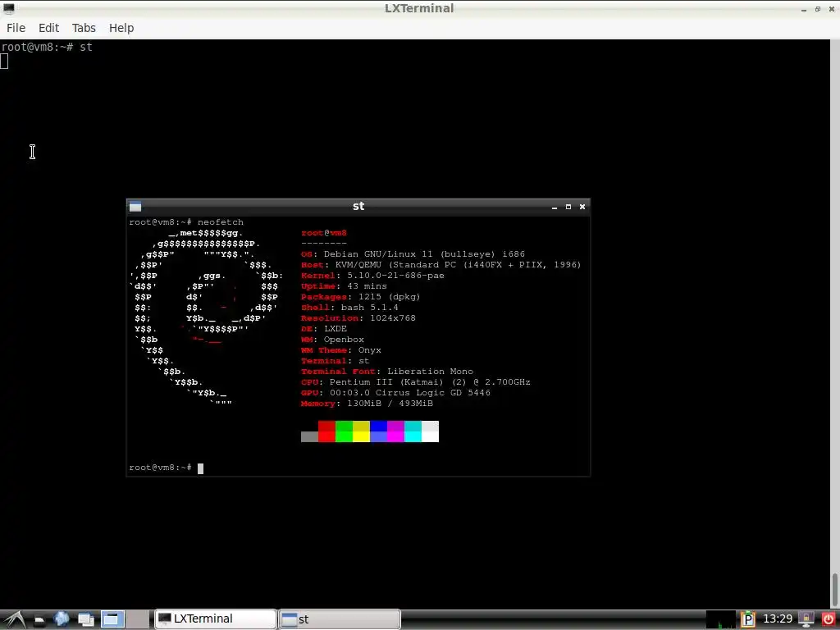The image size is (840, 630).
Task: Open the LXDE start menu icon
Action: point(14,619)
